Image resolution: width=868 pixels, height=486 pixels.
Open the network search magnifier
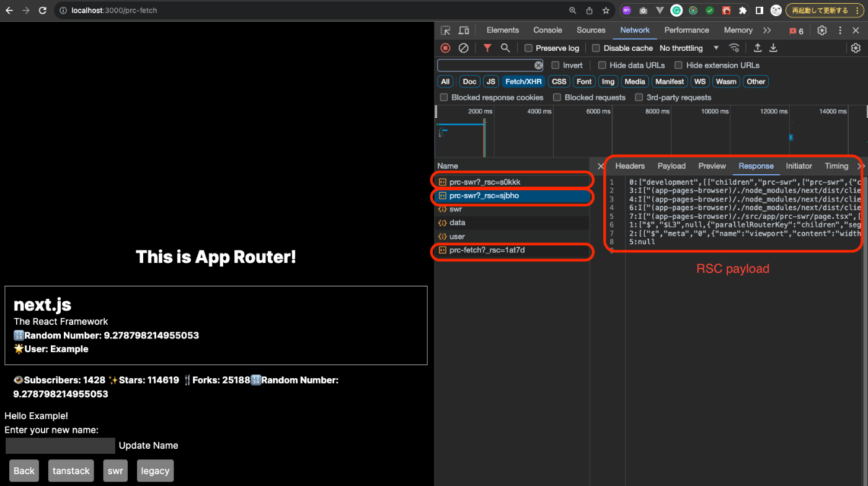505,48
